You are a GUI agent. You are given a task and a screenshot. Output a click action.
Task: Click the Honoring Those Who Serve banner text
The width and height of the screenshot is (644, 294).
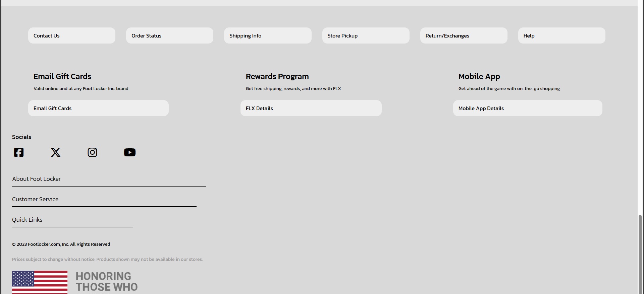(x=106, y=282)
